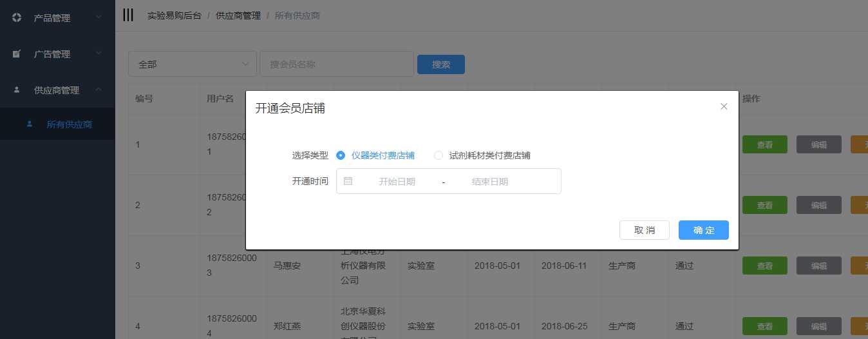Viewport: 868px width, 339px height.
Task: Click the 2018-06-11 date cell
Action: coord(564,266)
